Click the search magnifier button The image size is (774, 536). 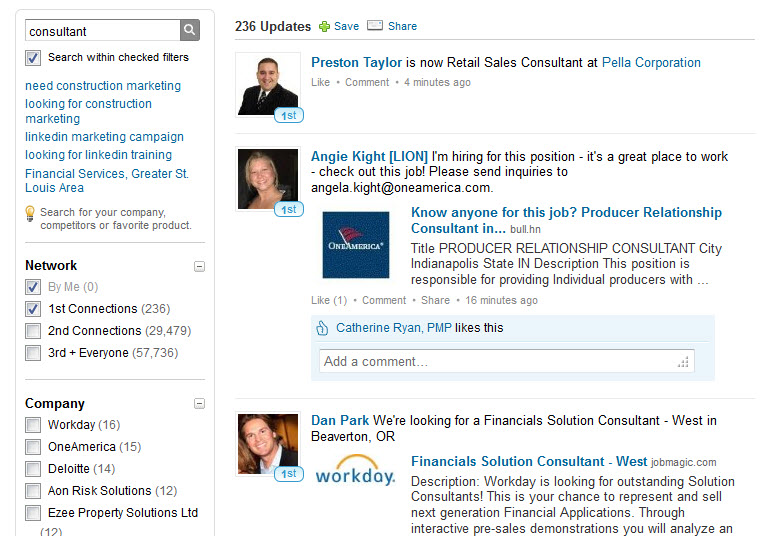click(190, 31)
